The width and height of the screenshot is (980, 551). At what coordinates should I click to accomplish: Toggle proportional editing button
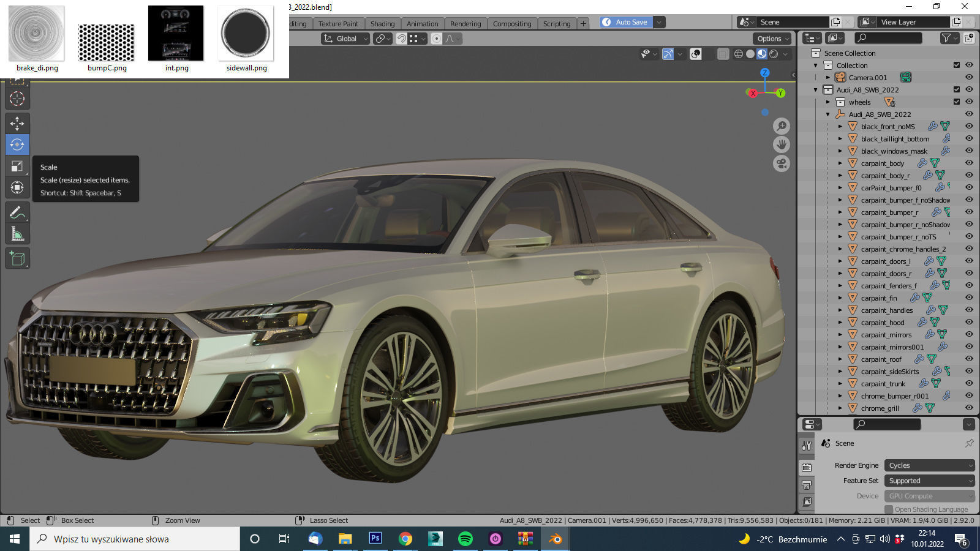pyautogui.click(x=437, y=39)
